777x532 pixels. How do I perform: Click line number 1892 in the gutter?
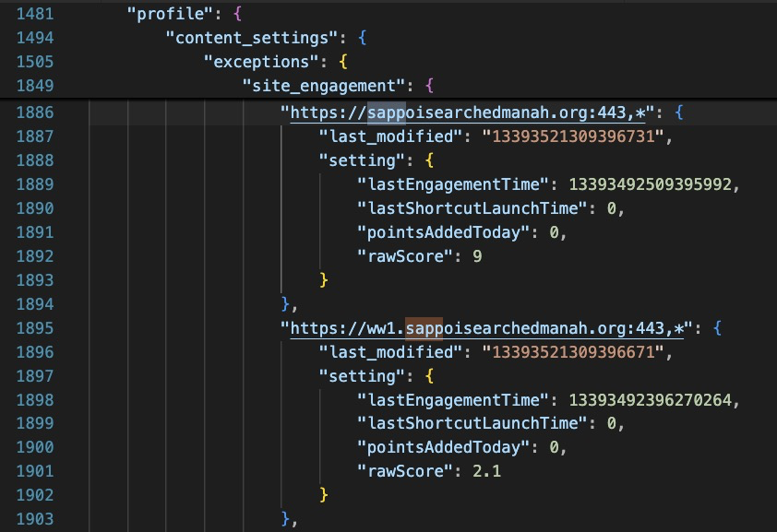click(x=35, y=256)
